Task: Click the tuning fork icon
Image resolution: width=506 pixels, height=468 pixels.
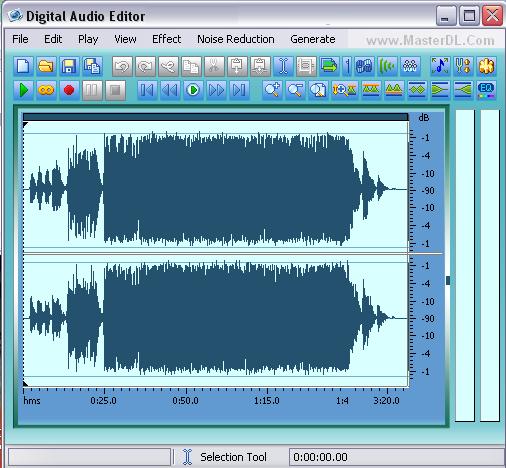Action: coord(463,66)
